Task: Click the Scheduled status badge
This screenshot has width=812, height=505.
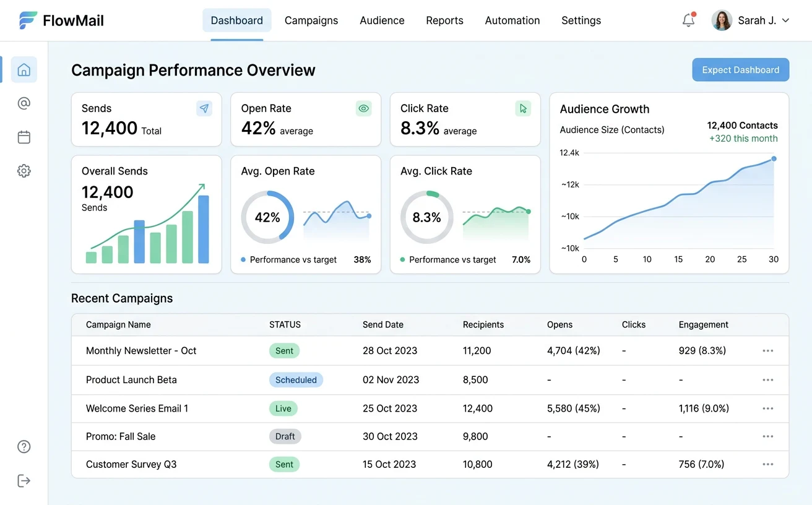Action: 296,380
